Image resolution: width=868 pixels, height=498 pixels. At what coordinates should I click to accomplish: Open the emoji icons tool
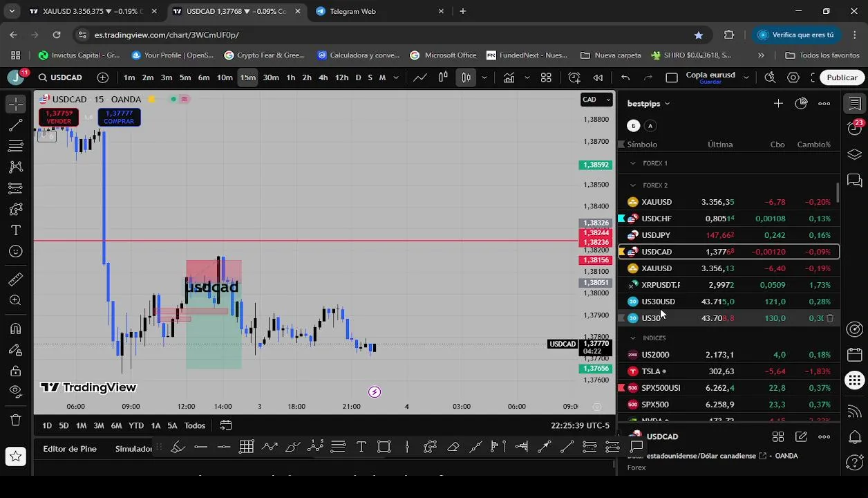16,251
